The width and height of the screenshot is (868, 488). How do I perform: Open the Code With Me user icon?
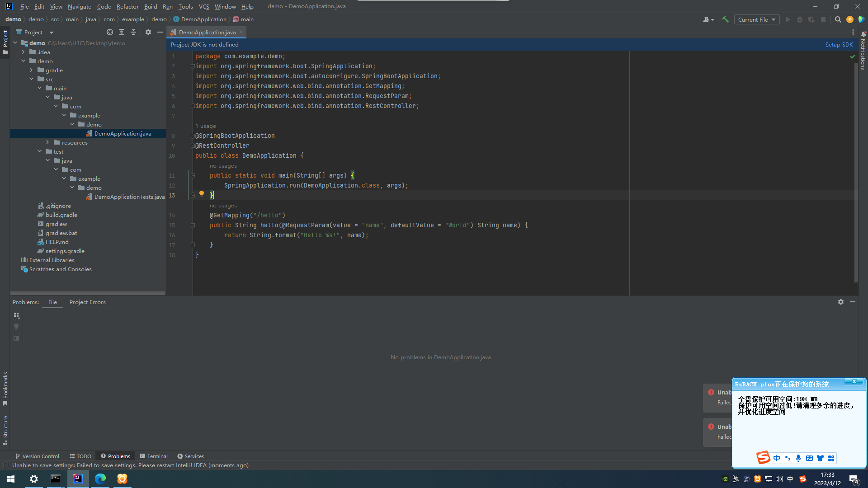click(708, 19)
